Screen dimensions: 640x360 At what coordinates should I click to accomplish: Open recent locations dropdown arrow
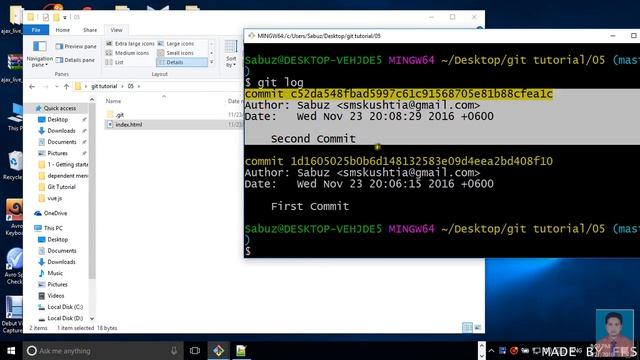coord(56,86)
